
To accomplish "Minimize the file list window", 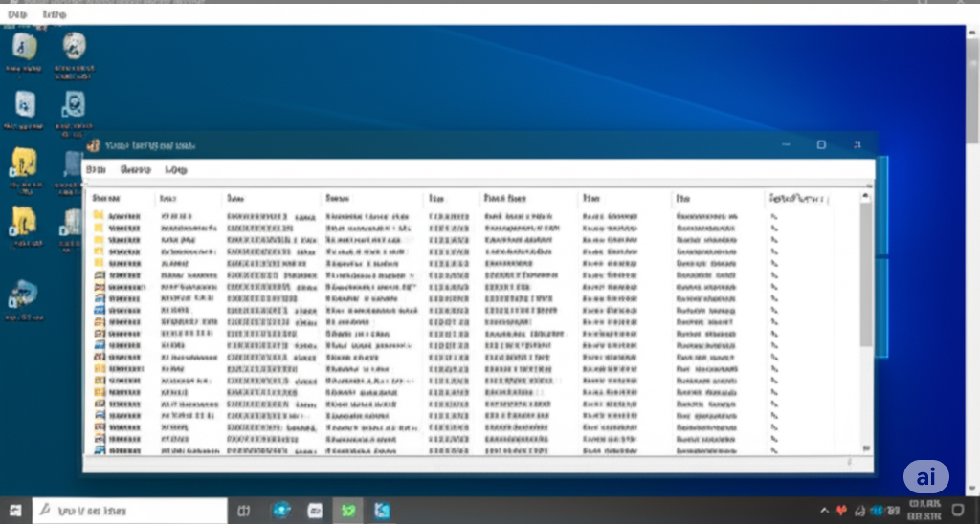I will [787, 145].
